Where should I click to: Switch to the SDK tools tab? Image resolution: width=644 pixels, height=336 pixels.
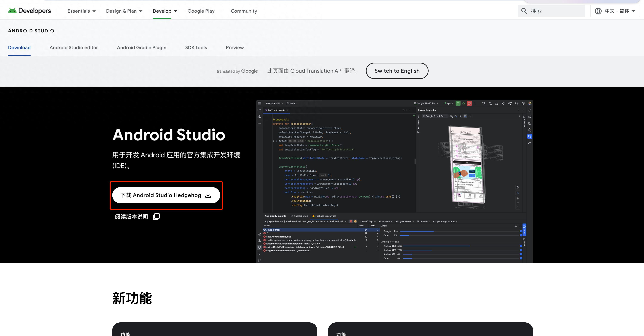pyautogui.click(x=196, y=47)
